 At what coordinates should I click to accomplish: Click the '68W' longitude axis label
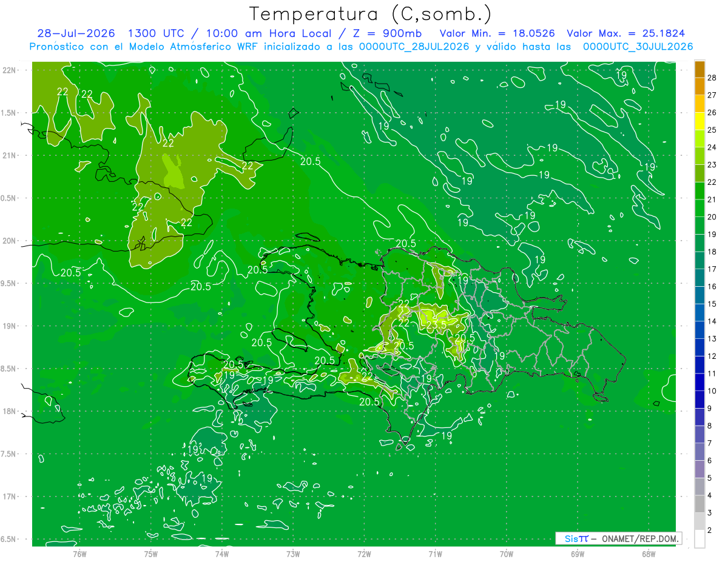649,554
